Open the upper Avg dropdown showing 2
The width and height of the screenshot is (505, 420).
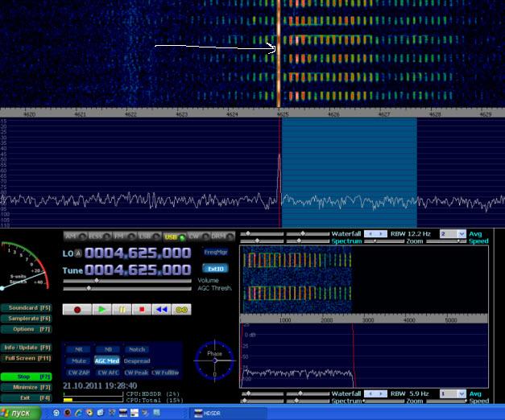coord(453,233)
